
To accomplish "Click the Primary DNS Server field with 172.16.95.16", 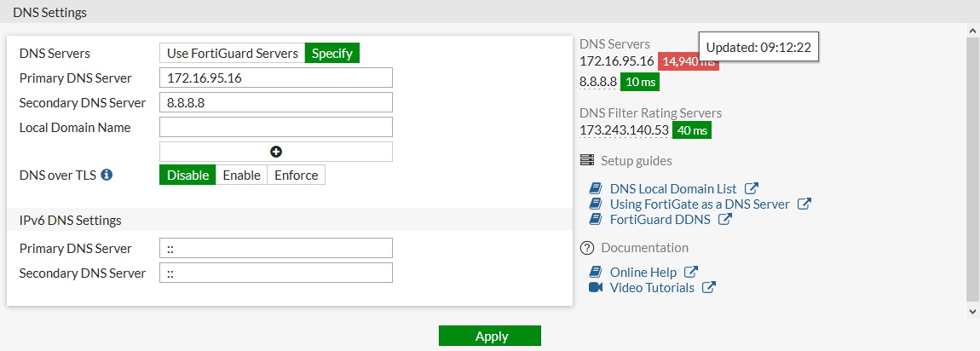I will click(275, 78).
